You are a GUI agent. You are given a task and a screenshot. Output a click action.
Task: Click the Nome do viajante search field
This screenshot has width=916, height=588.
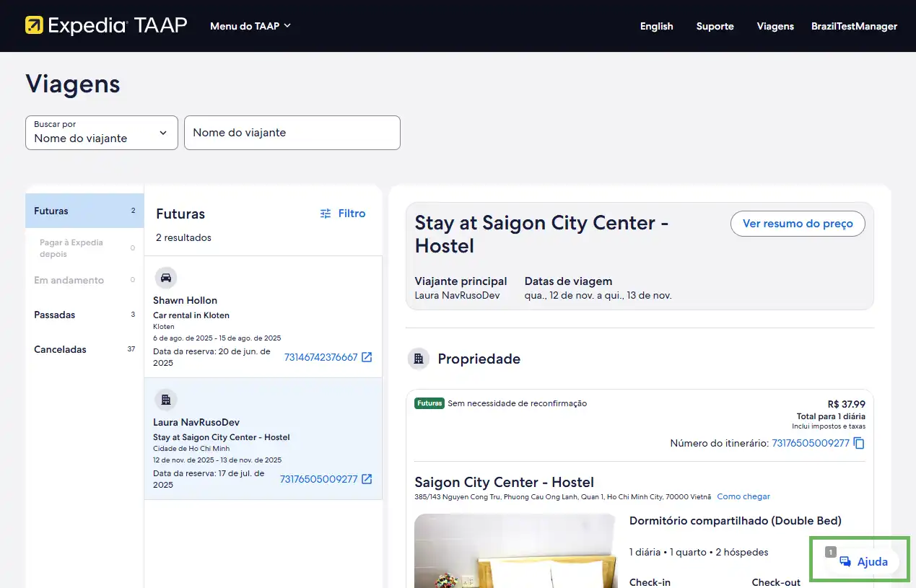(292, 133)
